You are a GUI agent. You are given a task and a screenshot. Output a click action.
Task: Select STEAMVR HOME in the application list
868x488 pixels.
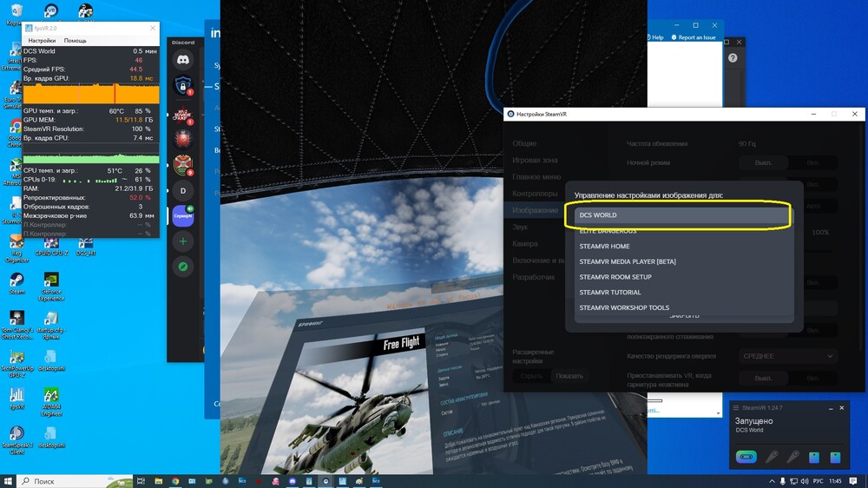click(x=684, y=247)
